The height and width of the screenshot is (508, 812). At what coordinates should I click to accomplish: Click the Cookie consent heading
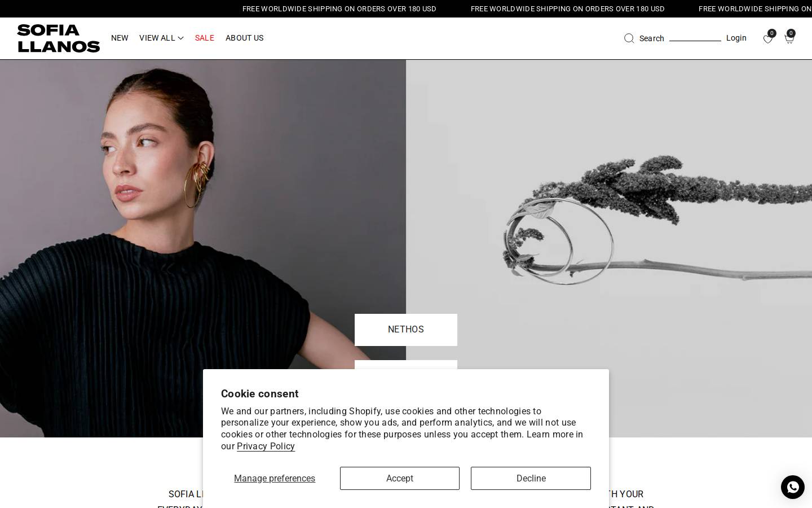[259, 393]
